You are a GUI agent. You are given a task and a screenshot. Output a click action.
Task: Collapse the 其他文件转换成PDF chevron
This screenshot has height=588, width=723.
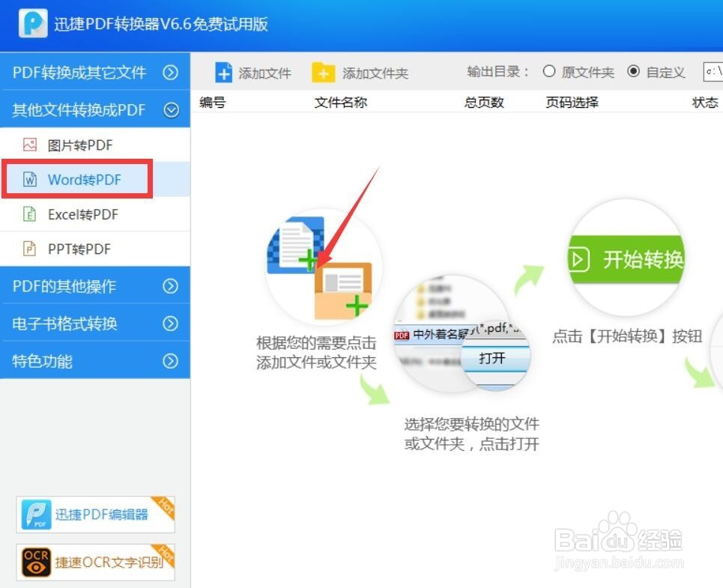coord(171,109)
